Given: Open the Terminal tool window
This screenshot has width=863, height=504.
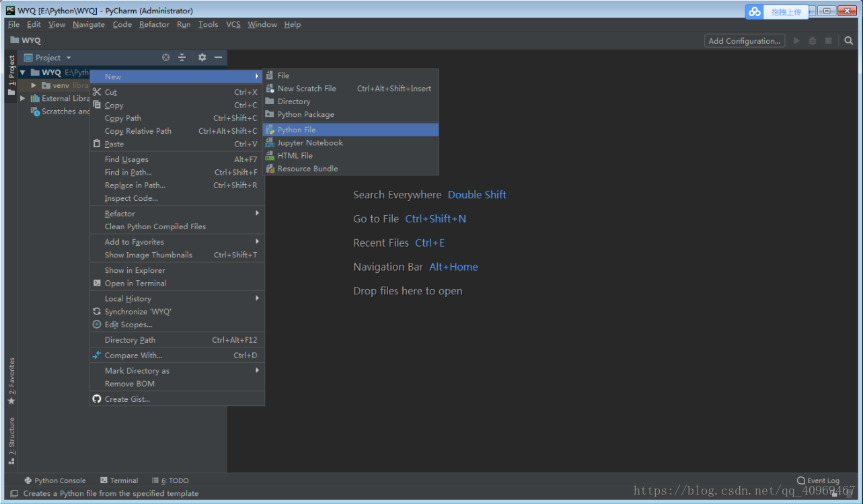Looking at the screenshot, I should (119, 480).
